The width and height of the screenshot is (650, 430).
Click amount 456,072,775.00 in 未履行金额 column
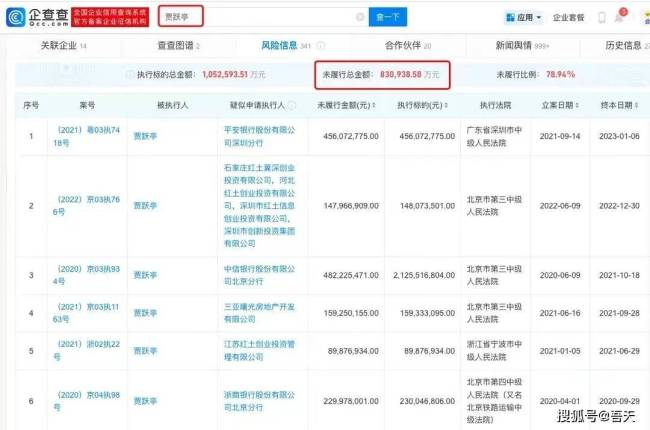tap(351, 136)
